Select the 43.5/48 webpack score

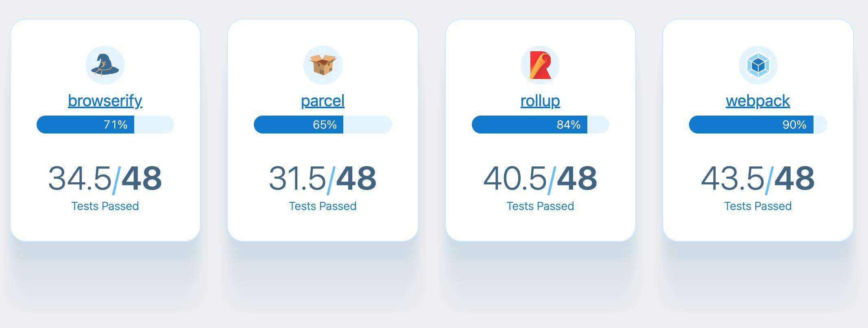coord(758,179)
